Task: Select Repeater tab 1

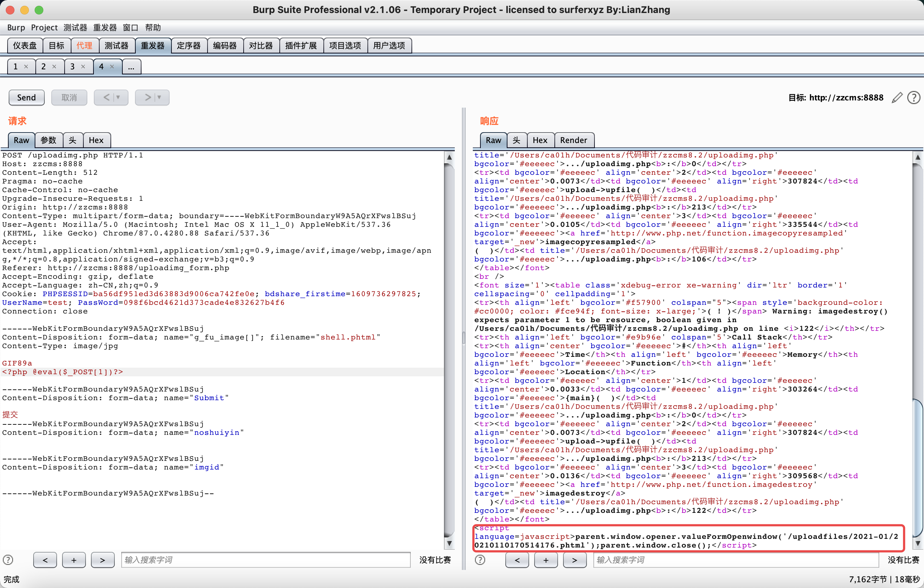Action: pyautogui.click(x=16, y=66)
